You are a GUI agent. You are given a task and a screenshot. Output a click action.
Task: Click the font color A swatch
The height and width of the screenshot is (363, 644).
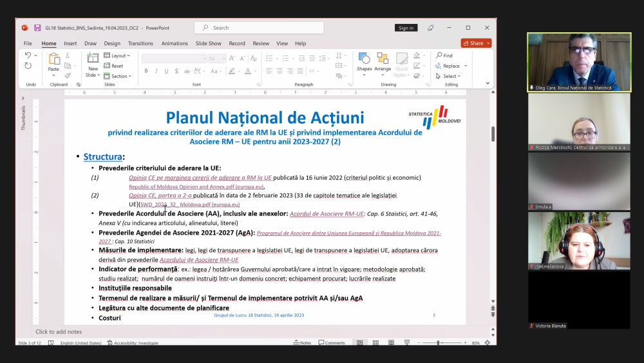[248, 71]
